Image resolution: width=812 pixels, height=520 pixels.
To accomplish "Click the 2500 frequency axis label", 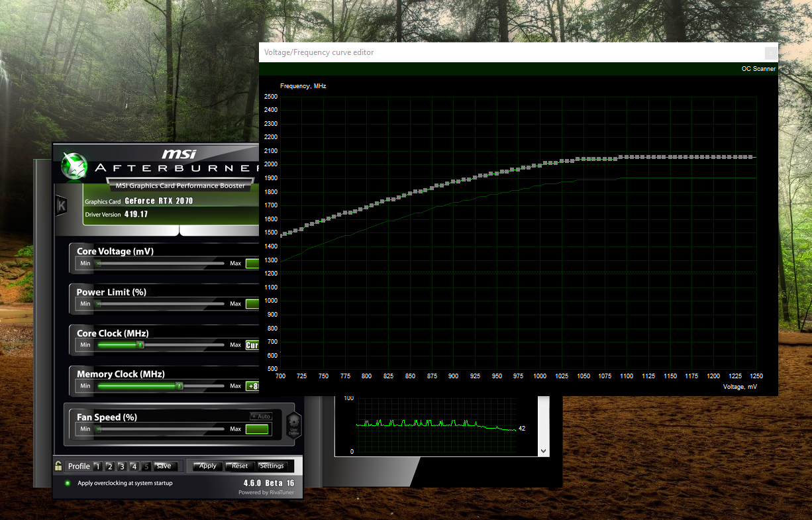I will (x=270, y=96).
